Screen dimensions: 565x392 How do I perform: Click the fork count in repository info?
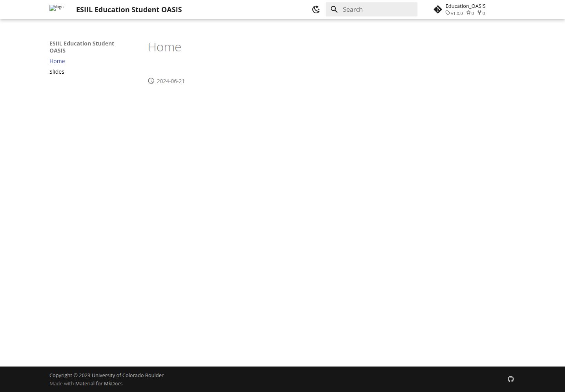click(481, 13)
